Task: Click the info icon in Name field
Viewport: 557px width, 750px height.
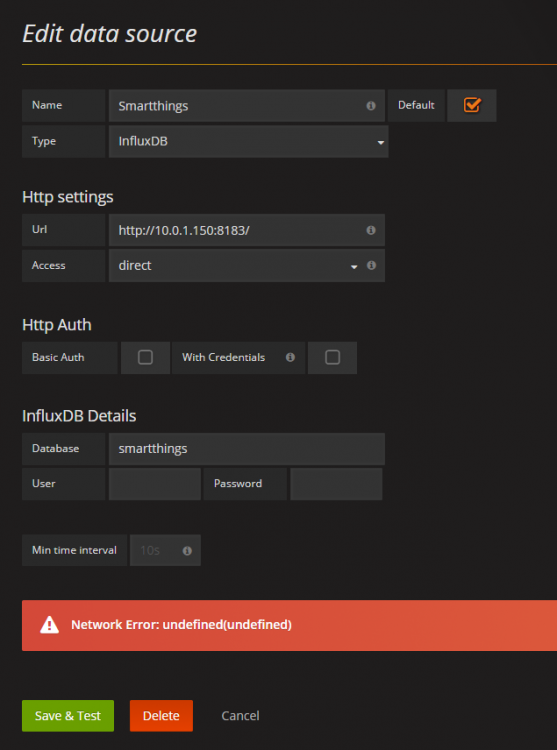Action: (371, 106)
